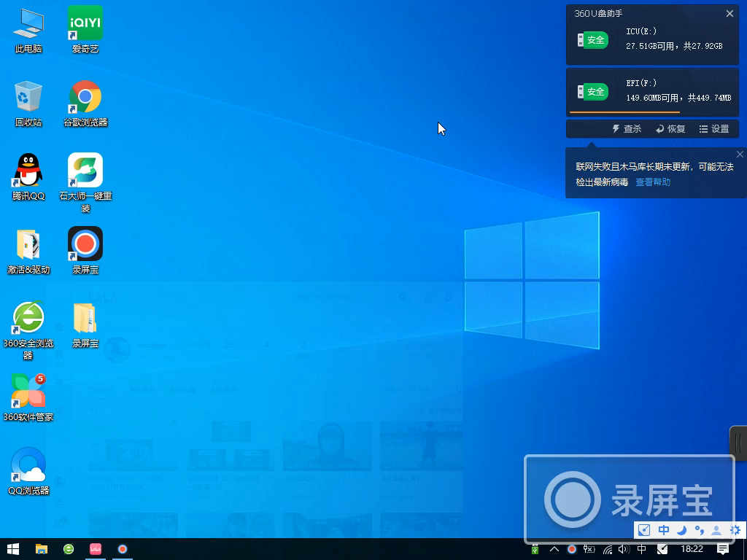Screen dimensions: 747x560
Task: Select the iQIYI 爱奇艺 shortcut
Action: click(85, 30)
